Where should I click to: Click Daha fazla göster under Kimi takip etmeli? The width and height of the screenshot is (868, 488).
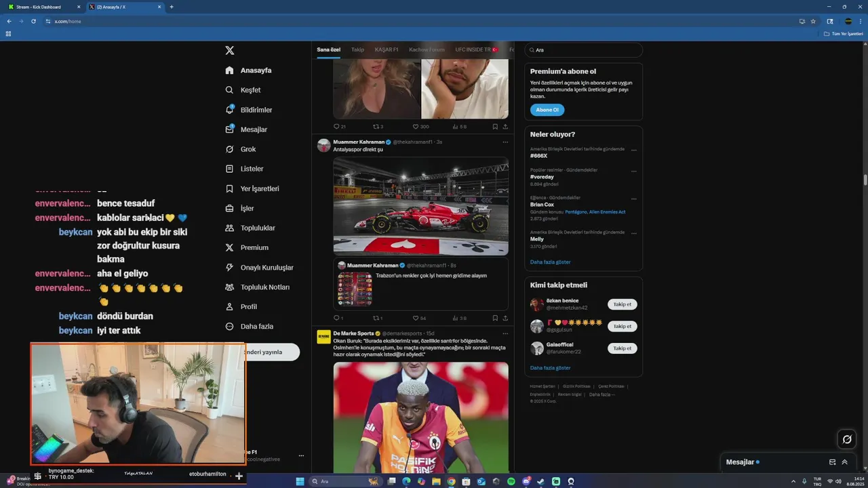(550, 367)
